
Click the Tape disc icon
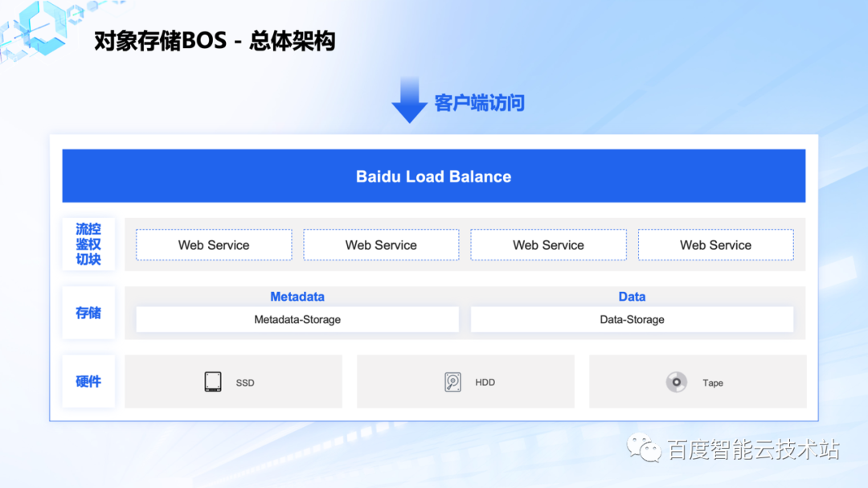[677, 382]
